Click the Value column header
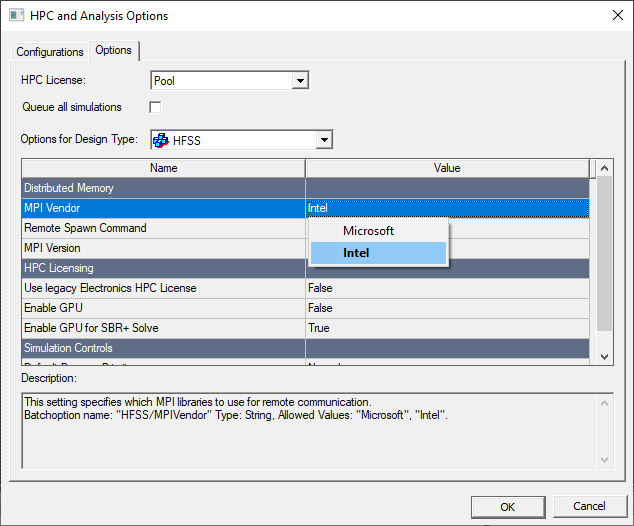Image resolution: width=634 pixels, height=526 pixels. click(447, 168)
